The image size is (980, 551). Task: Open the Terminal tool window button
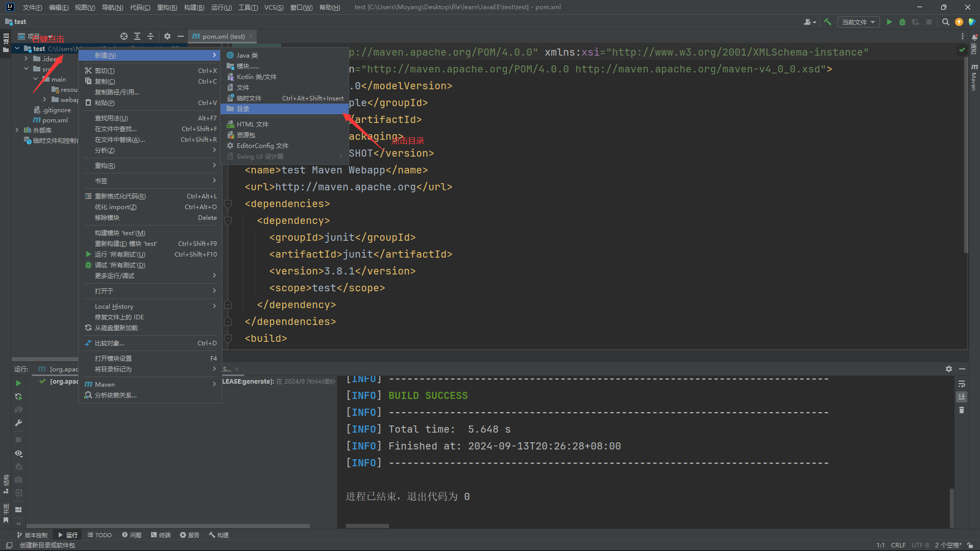click(x=161, y=535)
